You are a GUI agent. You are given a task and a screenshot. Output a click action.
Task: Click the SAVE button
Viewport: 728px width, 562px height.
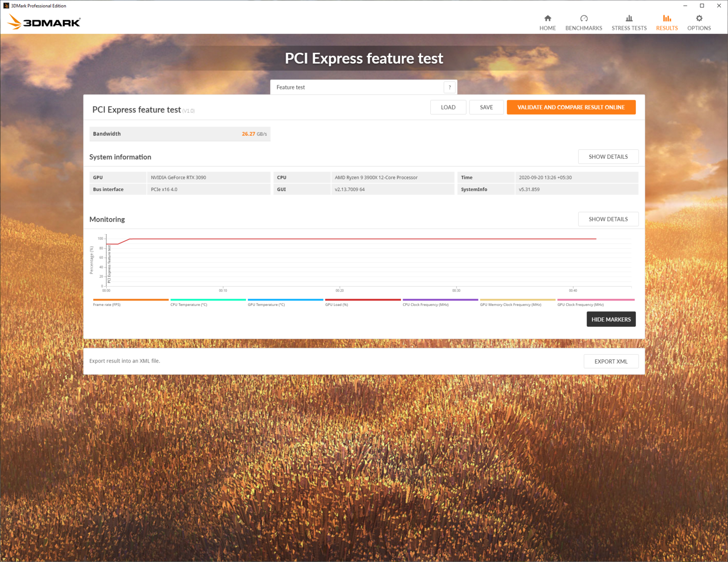click(x=486, y=107)
